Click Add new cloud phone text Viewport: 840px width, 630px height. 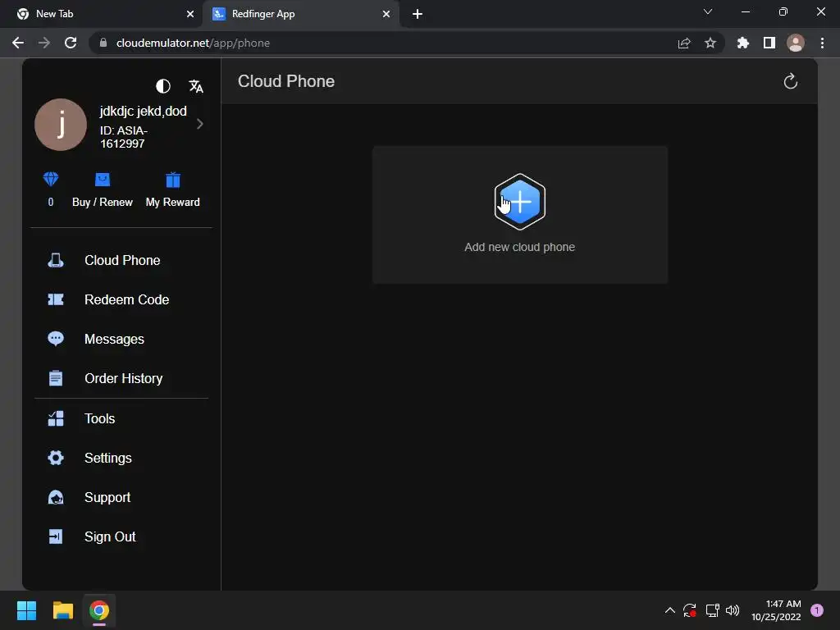click(x=519, y=247)
